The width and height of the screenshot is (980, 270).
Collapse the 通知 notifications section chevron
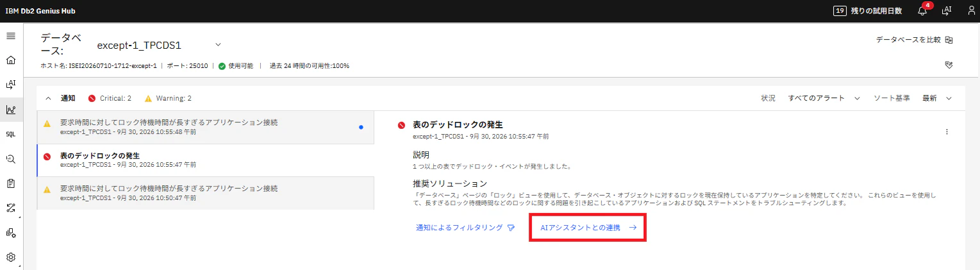48,98
